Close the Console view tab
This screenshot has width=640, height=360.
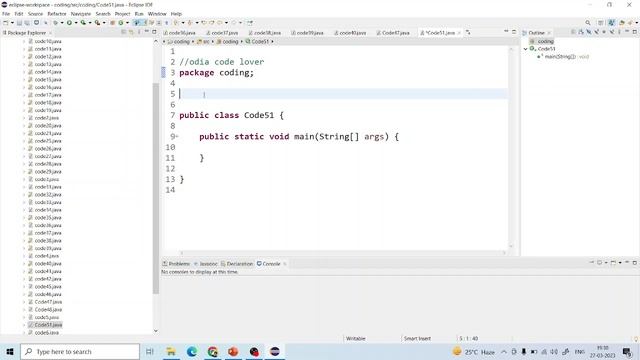click(284, 264)
